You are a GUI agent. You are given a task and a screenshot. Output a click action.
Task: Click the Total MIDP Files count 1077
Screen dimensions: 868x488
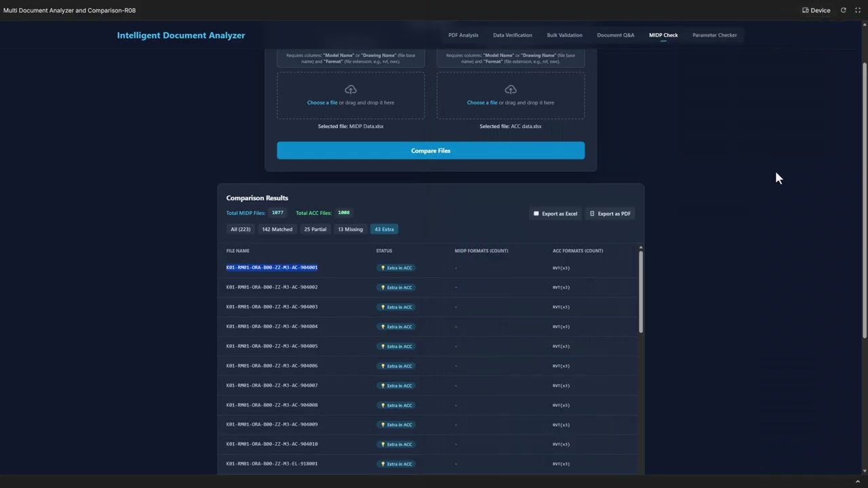click(x=277, y=213)
